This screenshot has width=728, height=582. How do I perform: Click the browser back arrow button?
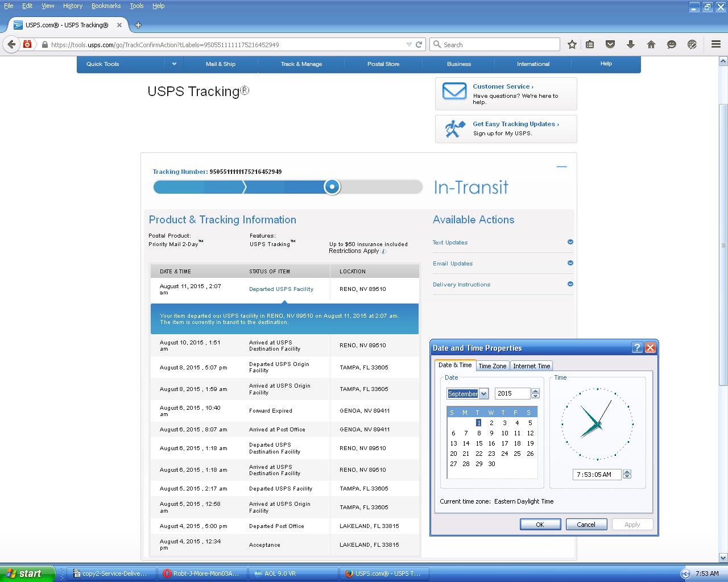tap(12, 44)
